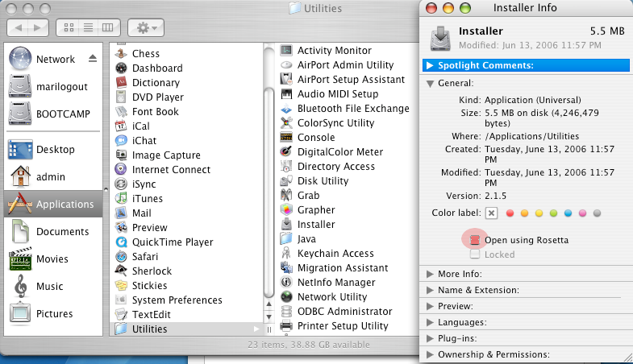Viewport: 633px width, 364px height.
Task: Expand the Languages section
Action: click(x=430, y=322)
